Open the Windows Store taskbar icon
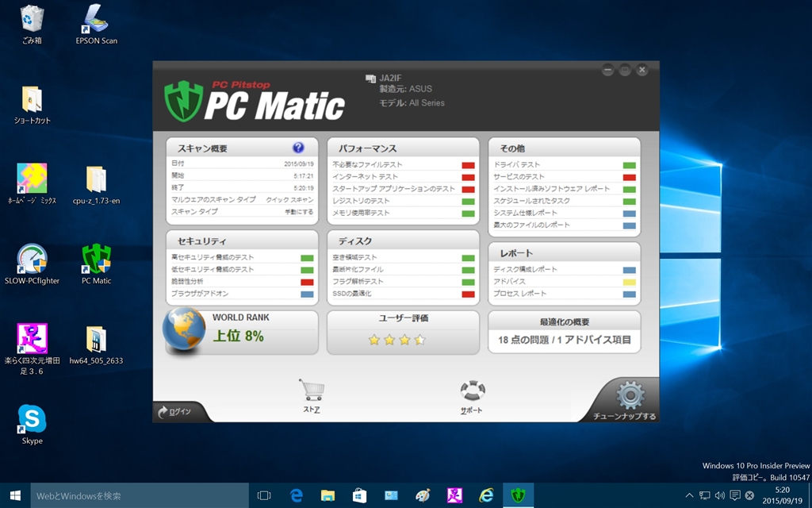812x508 pixels. (x=359, y=495)
